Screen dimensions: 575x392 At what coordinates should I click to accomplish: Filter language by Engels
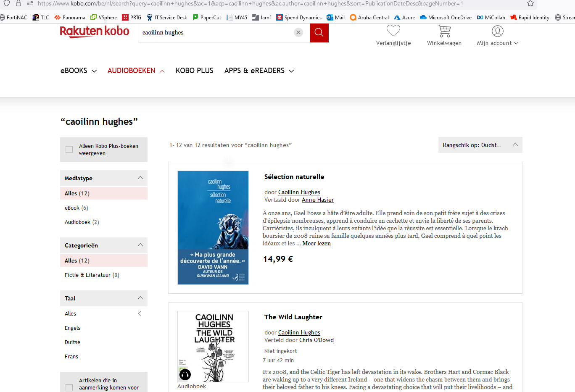coord(72,328)
